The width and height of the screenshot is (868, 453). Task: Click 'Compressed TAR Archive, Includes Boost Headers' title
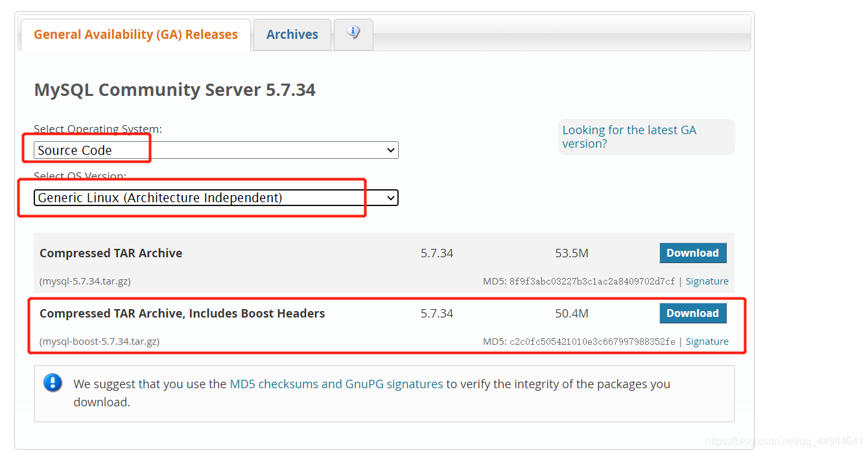tap(182, 313)
